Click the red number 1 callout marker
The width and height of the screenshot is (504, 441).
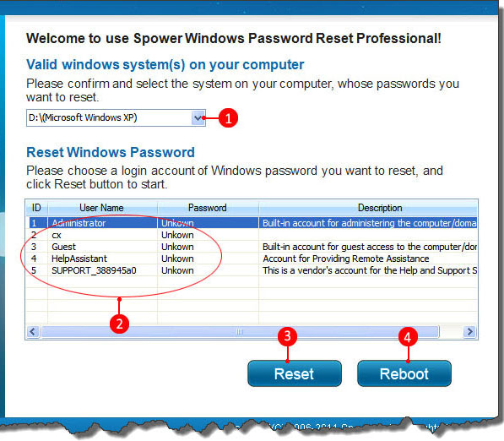(228, 118)
